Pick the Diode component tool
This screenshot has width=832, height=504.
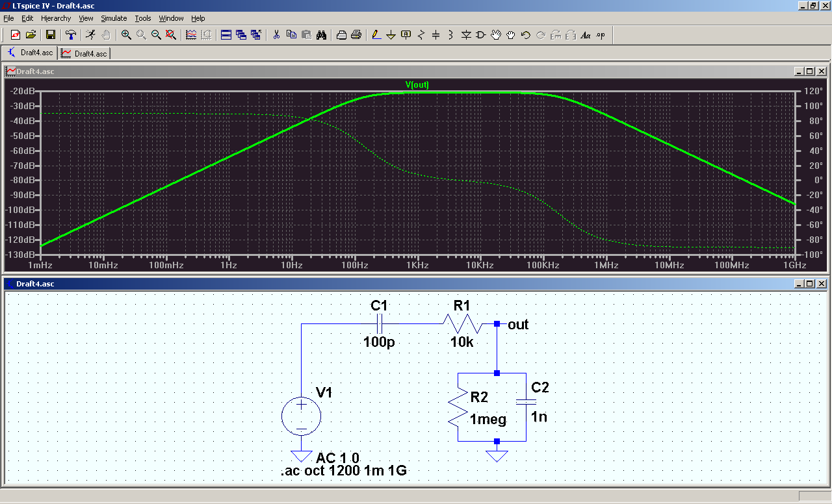[465, 35]
